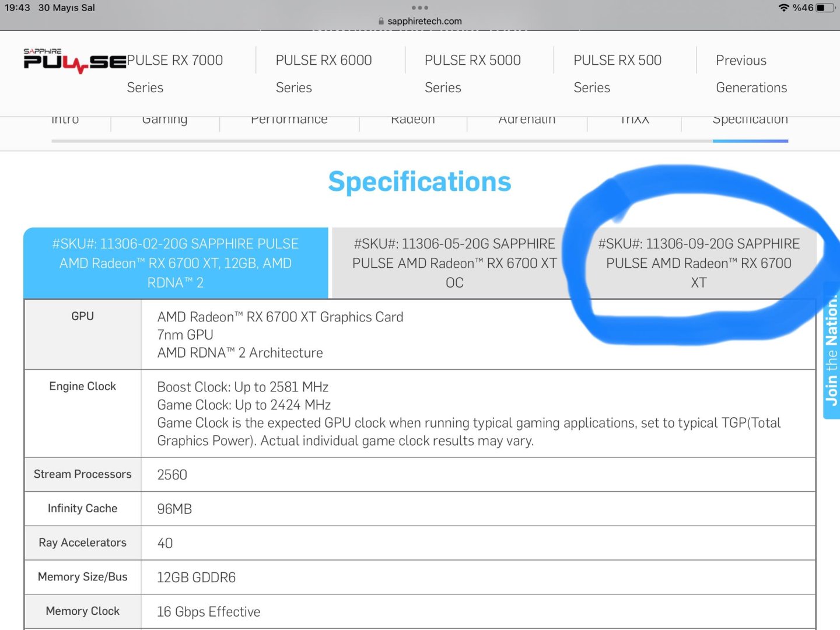The image size is (840, 630).
Task: Open the PULSE RX 500 Series menu
Action: 617,73
